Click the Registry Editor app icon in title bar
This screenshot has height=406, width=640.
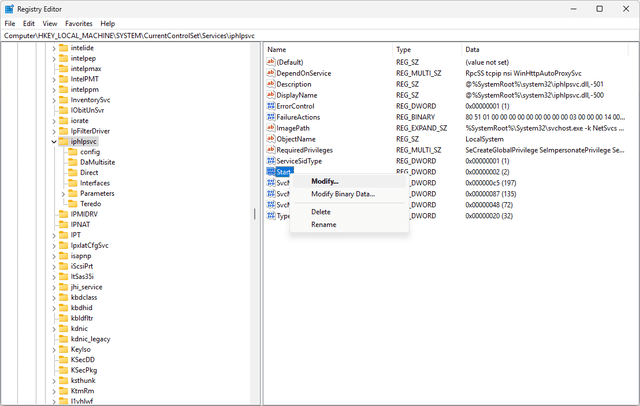[9, 8]
